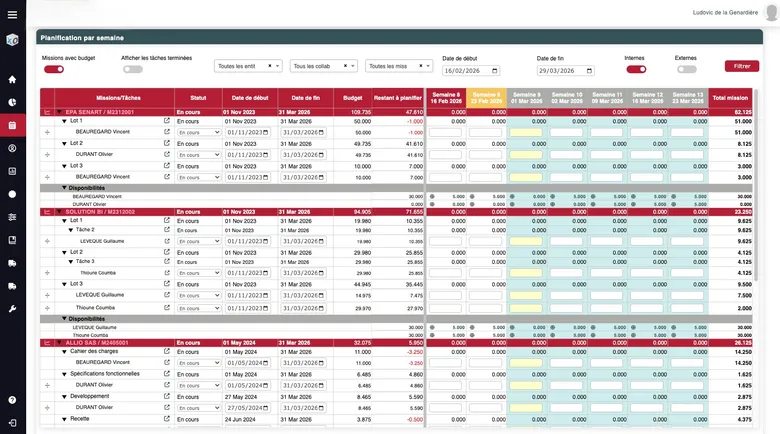
Task: Toggle off Missions avec budget switch
Action: (x=53, y=69)
